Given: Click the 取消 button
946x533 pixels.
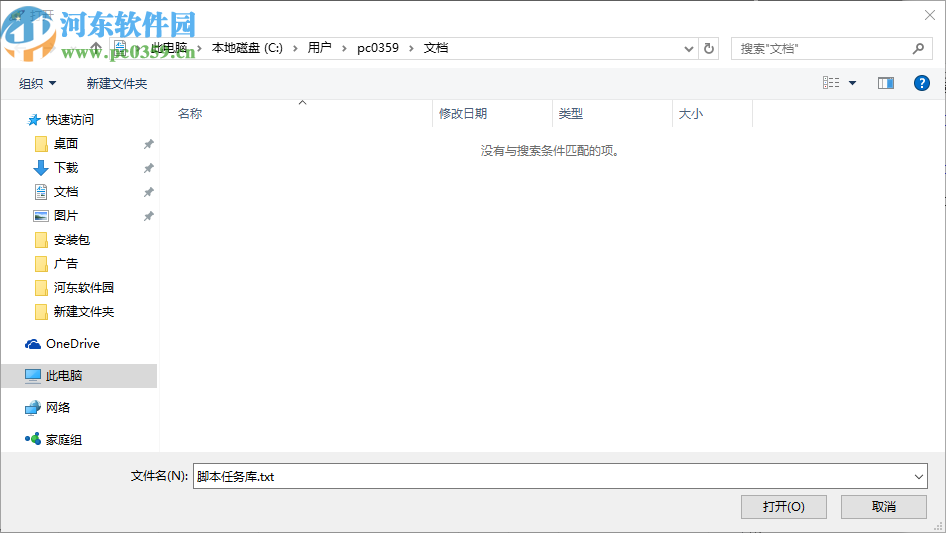Looking at the screenshot, I should (x=884, y=507).
